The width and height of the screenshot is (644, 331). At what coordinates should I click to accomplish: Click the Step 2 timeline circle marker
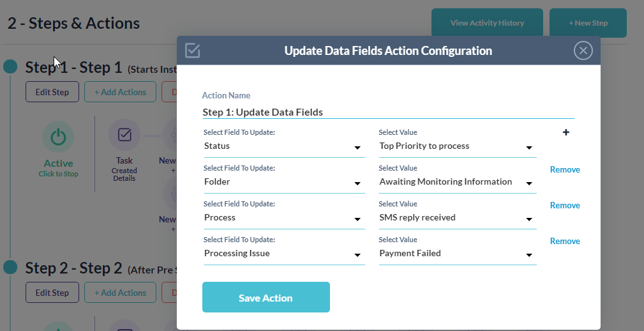click(10, 267)
